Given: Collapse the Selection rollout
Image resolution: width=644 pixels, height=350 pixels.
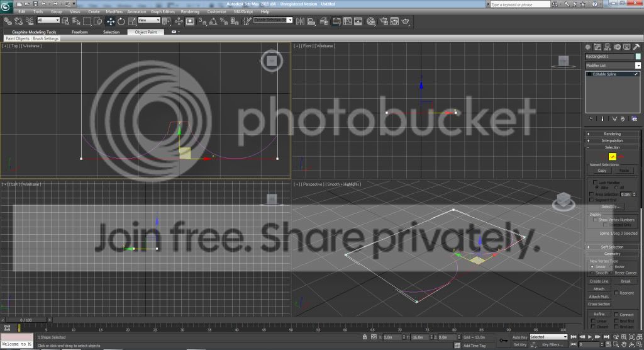Looking at the screenshot, I should [x=612, y=147].
